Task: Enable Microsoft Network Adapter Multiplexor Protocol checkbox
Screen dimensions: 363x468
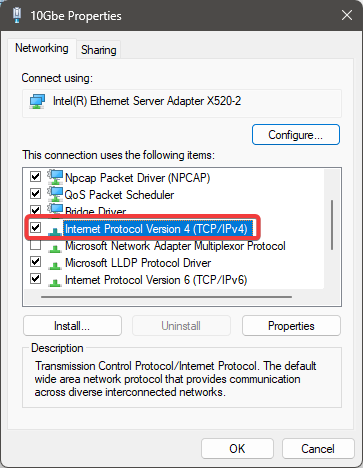Action: [x=35, y=245]
